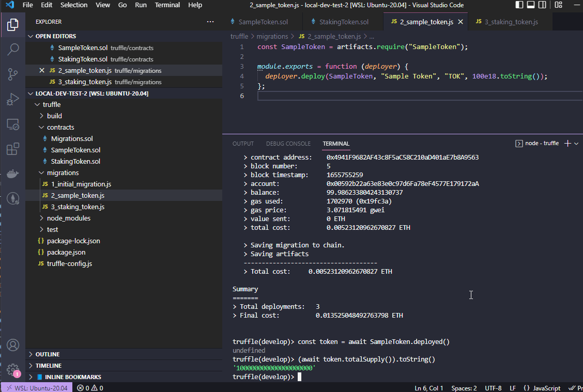This screenshot has width=583, height=392.
Task: Open the Extensions view icon
Action: pos(12,149)
